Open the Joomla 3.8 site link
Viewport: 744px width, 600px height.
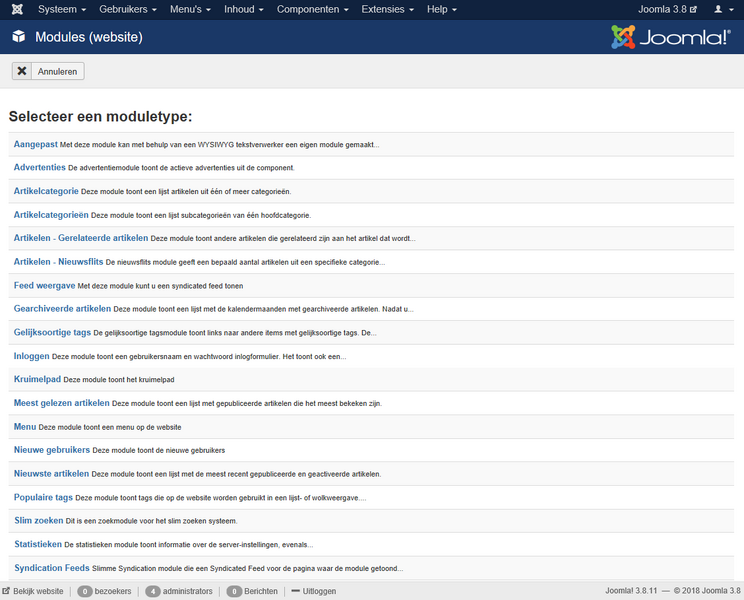[667, 9]
